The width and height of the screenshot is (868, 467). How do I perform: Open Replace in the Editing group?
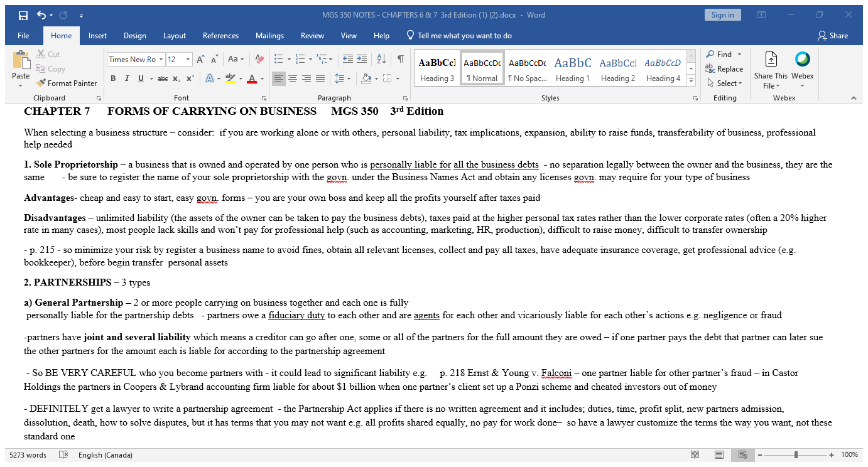[729, 69]
